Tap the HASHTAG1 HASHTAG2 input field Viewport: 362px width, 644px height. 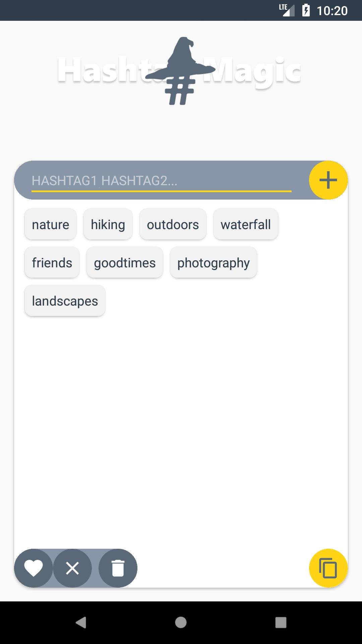point(162,181)
